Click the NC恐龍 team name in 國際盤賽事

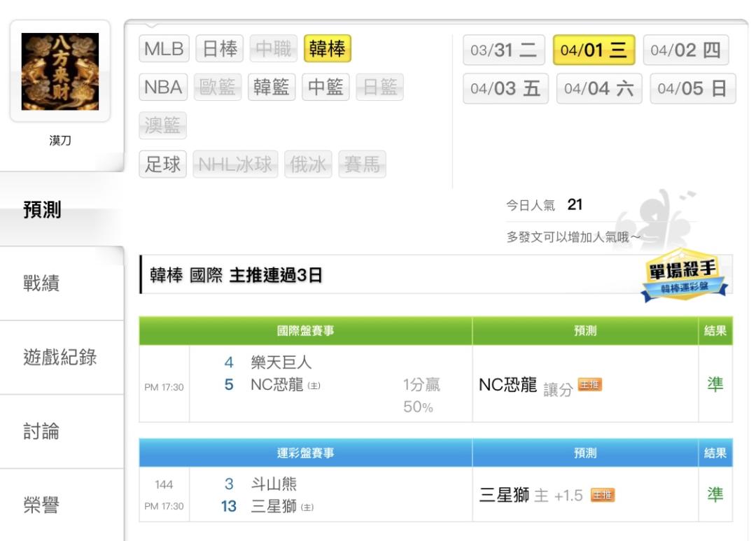point(276,384)
